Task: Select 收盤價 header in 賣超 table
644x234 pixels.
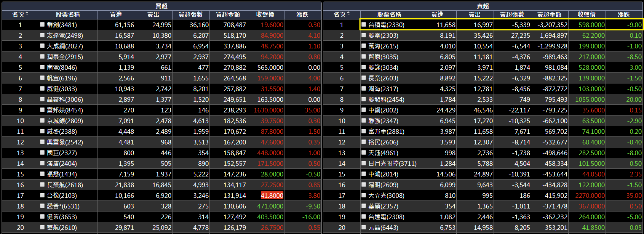Action: 587,14
